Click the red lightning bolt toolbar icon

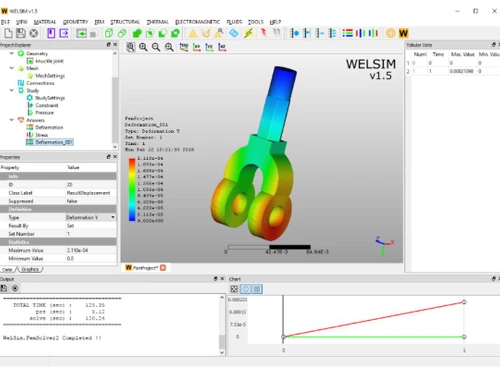coord(264,33)
